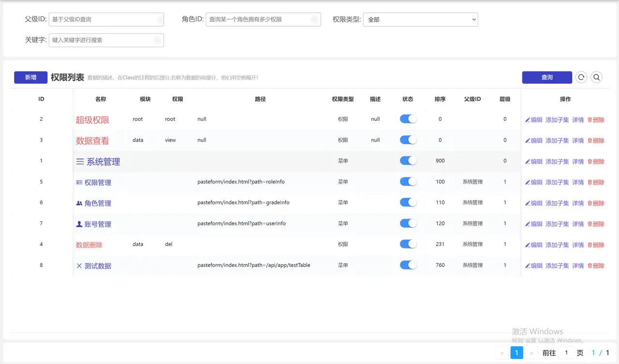Switch off status for 角色管理

(408, 202)
